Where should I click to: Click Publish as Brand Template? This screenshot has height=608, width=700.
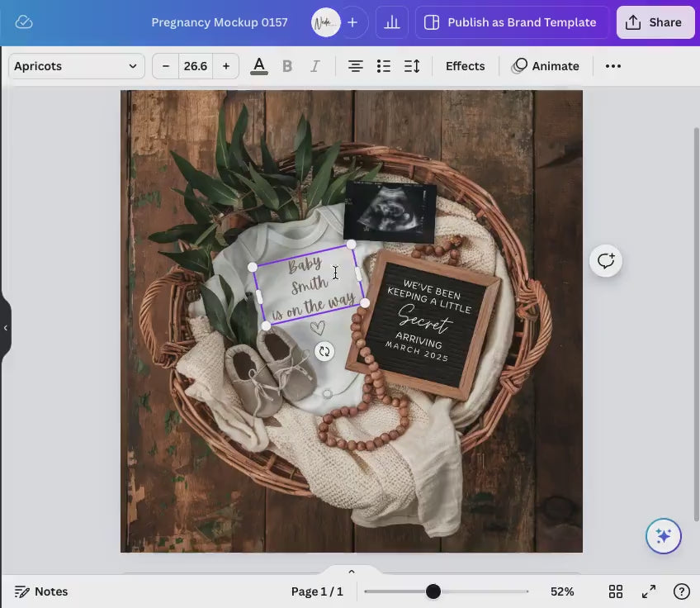(511, 22)
